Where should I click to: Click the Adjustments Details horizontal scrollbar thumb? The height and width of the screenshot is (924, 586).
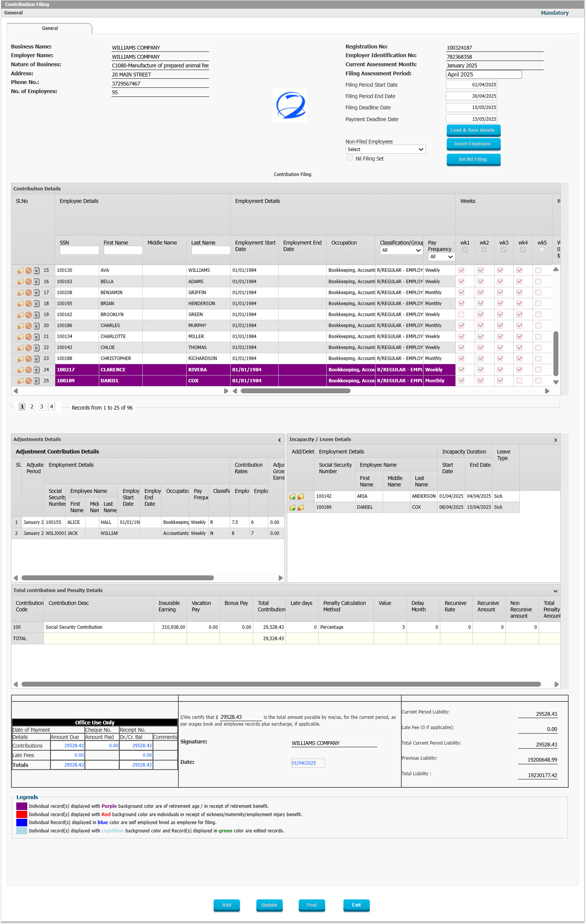tap(117, 578)
